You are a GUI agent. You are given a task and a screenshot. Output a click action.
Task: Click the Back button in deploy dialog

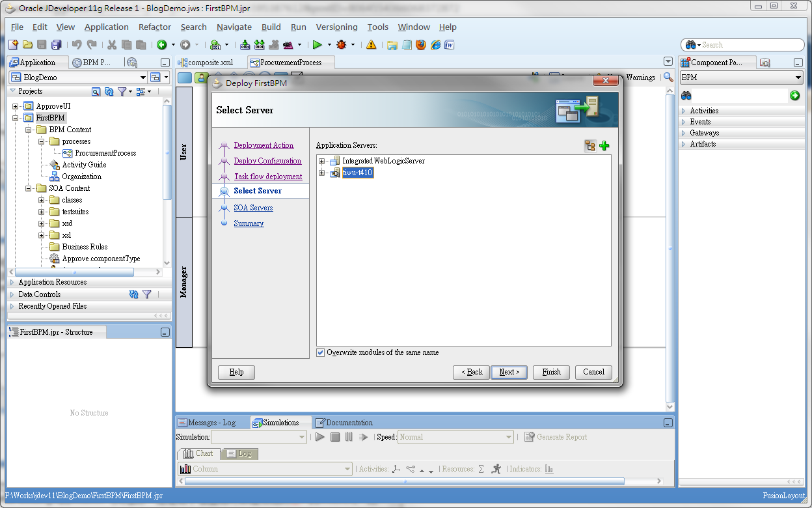pyautogui.click(x=472, y=372)
